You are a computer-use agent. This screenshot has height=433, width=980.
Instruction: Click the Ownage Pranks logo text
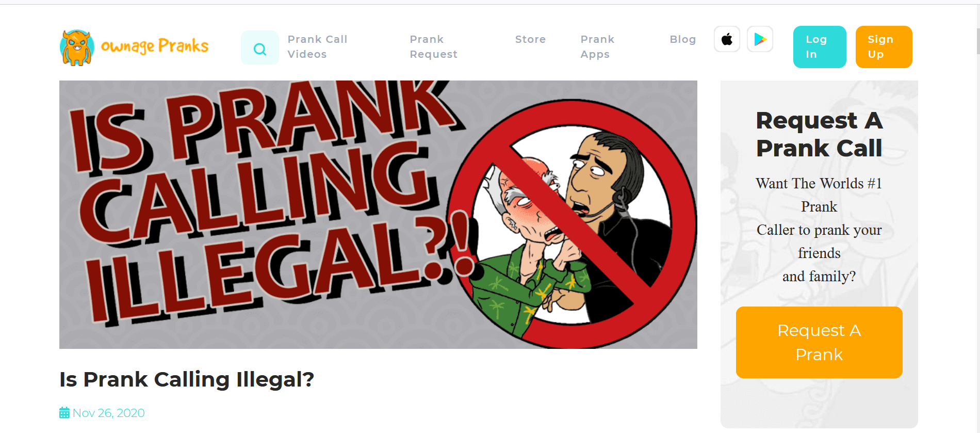155,46
